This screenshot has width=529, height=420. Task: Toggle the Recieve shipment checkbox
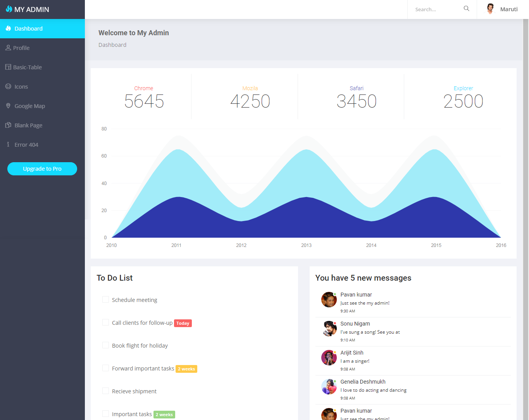pos(105,391)
